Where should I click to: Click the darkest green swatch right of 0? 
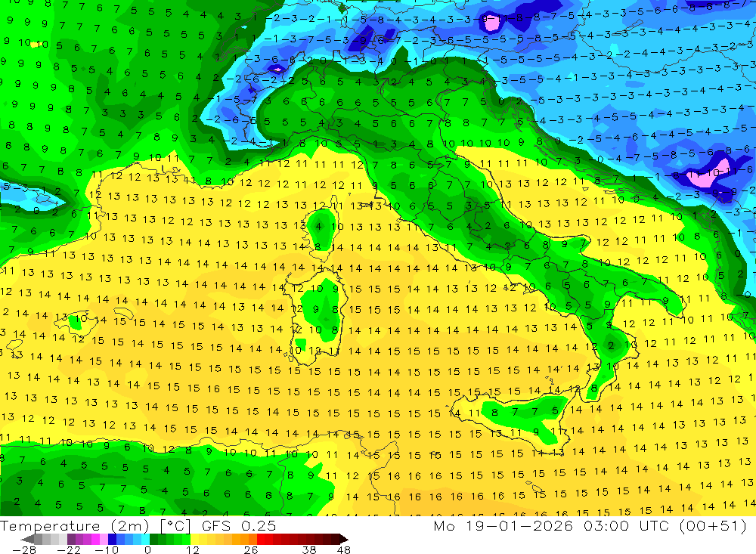click(x=153, y=540)
